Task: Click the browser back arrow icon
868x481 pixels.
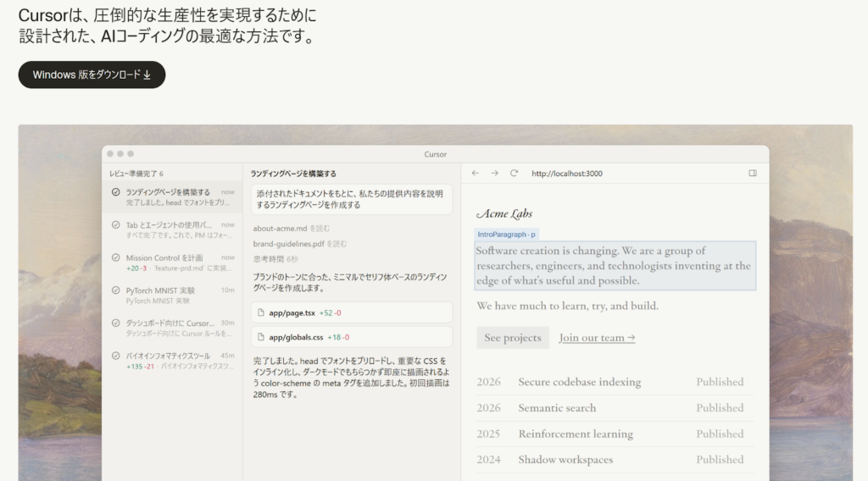Action: click(x=476, y=174)
